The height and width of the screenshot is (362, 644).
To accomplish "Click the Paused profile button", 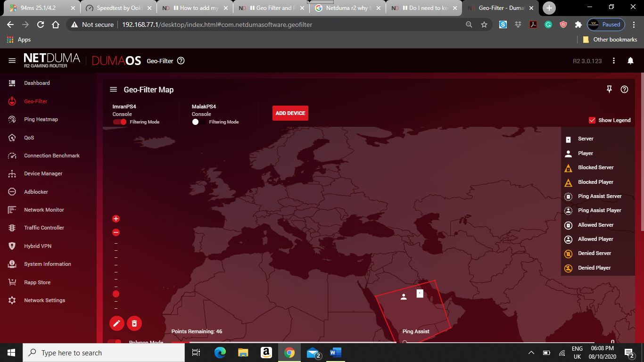I will click(x=606, y=25).
